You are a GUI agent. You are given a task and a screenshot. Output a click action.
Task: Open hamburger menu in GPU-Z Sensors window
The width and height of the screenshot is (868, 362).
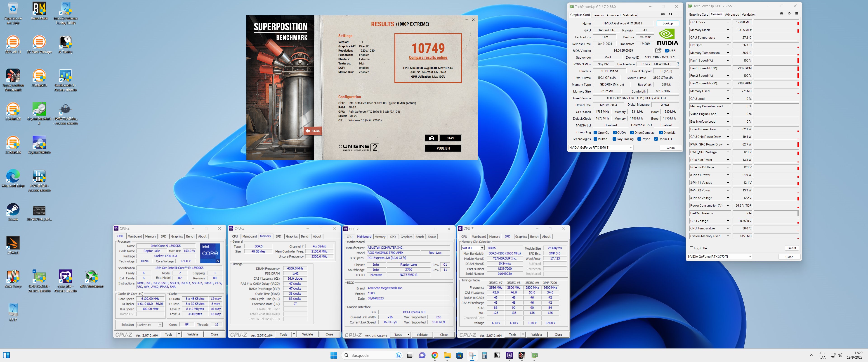797,14
